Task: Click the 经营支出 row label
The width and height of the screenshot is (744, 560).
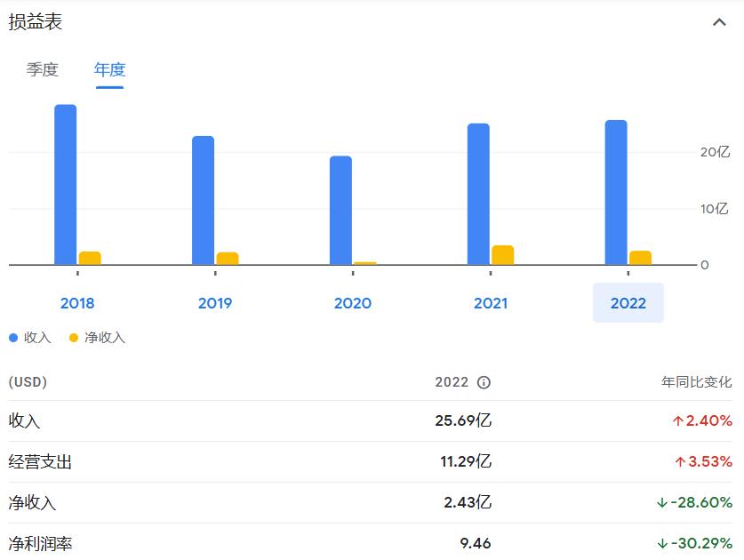Action: (41, 462)
